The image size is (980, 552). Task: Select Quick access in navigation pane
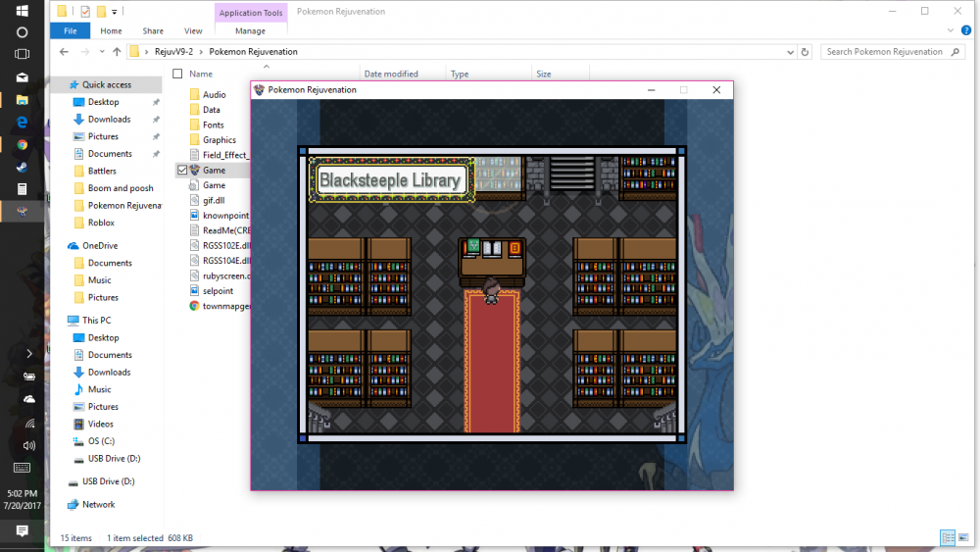point(107,84)
